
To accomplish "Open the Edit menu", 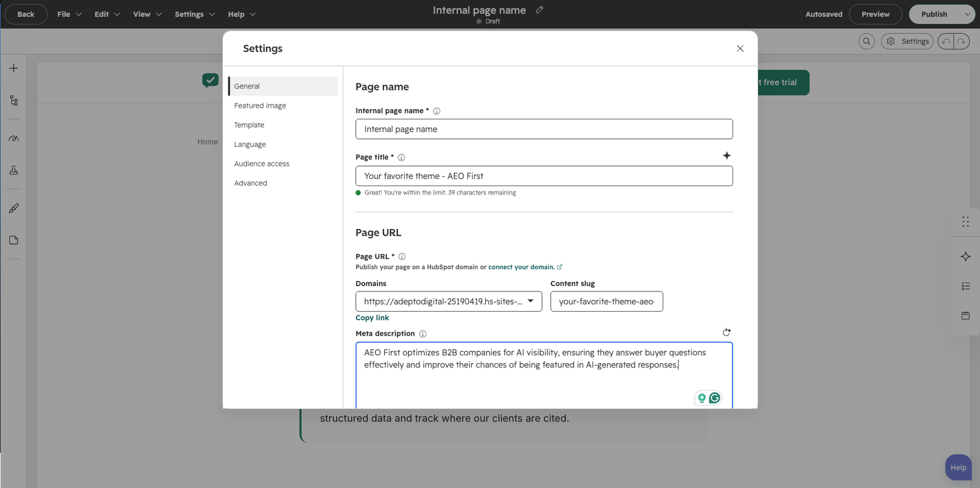I will (x=107, y=14).
